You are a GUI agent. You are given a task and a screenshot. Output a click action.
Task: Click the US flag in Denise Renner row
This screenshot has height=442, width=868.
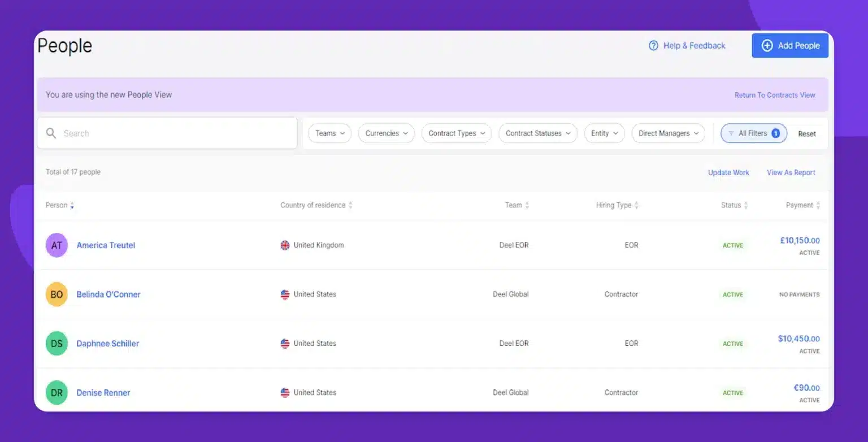click(285, 393)
